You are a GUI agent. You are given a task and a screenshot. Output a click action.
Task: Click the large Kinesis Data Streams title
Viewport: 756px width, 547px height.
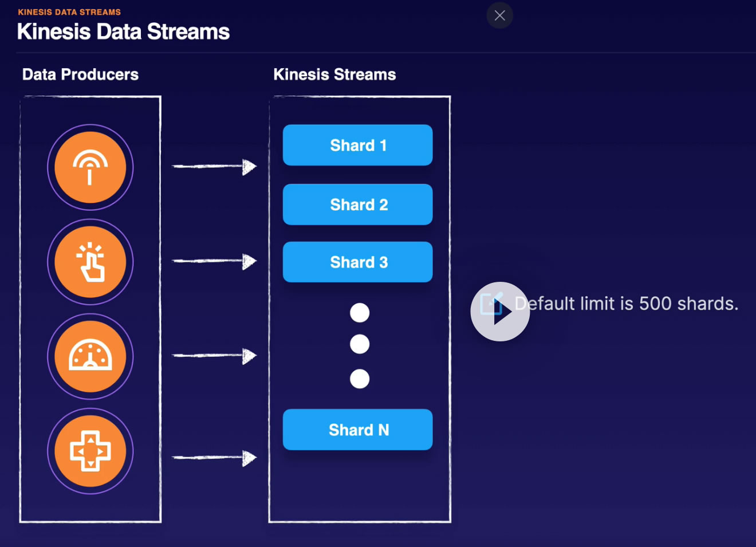click(x=123, y=32)
